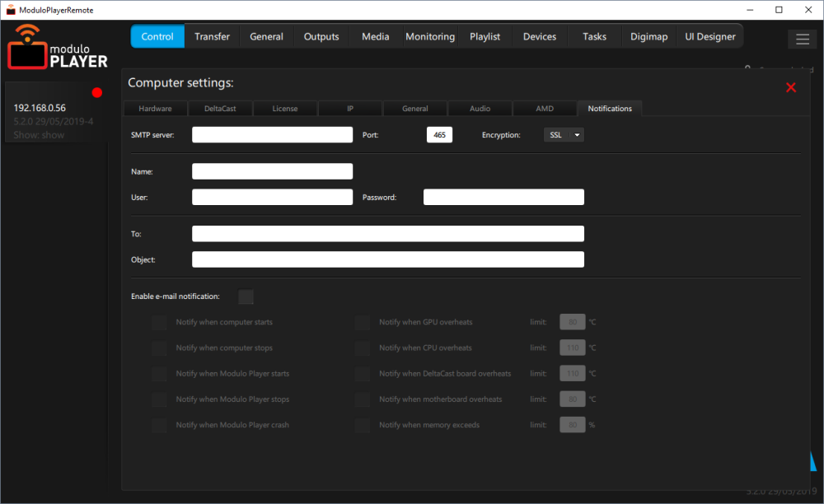The image size is (824, 504).
Task: Switch to the Monitoring tab
Action: pos(429,36)
